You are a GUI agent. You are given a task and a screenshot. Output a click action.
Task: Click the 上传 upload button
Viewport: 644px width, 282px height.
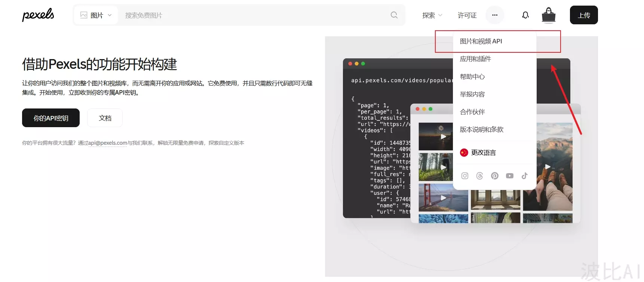[x=584, y=15]
